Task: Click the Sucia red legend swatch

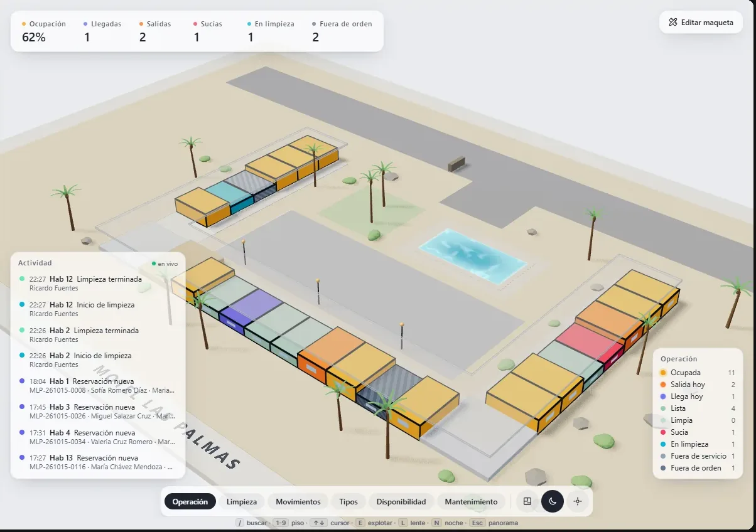Action: (663, 432)
